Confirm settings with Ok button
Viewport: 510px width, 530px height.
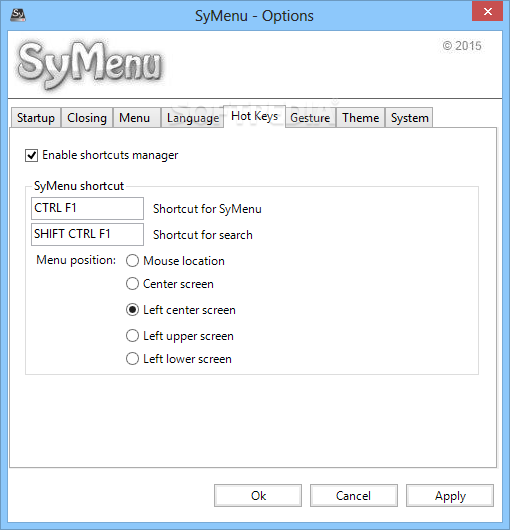pyautogui.click(x=258, y=496)
